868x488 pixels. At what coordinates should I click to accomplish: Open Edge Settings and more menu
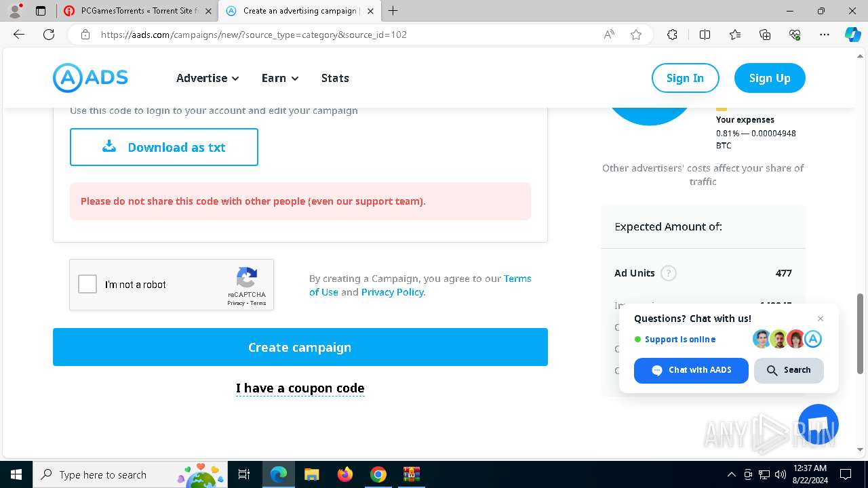coord(825,35)
